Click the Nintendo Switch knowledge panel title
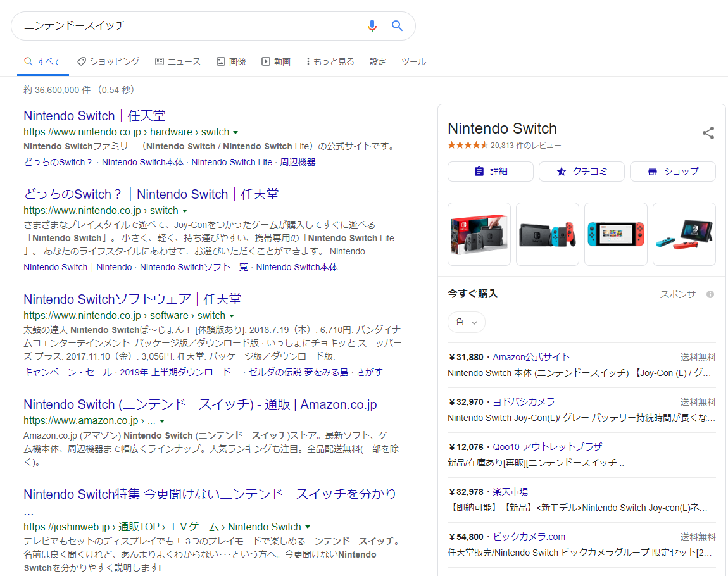This screenshot has width=728, height=576. tap(503, 128)
